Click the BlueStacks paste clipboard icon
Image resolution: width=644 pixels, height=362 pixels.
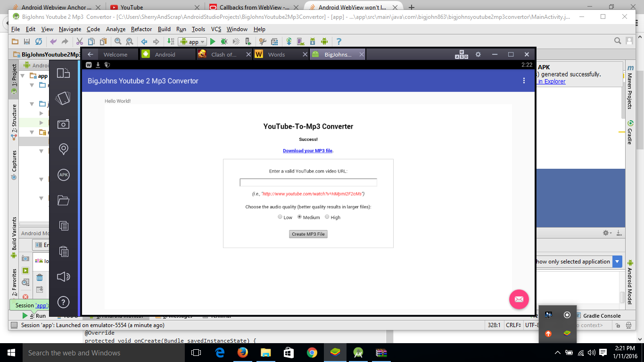pos(63,251)
